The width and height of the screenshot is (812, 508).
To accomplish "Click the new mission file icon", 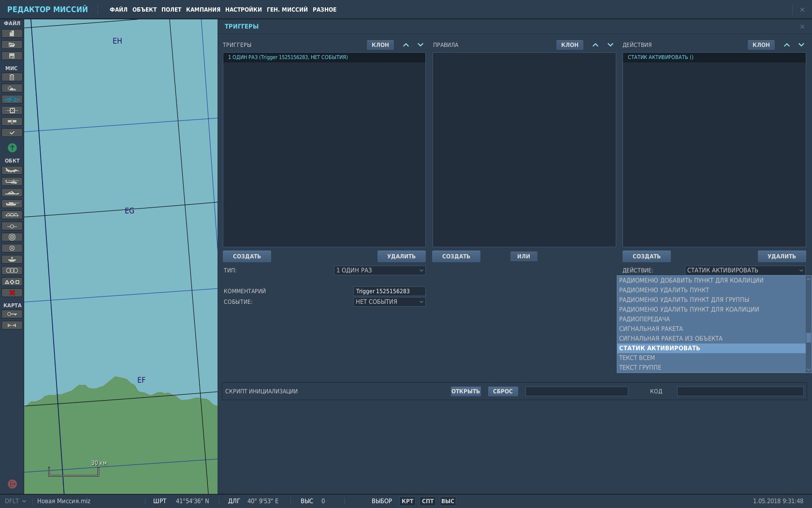I will 12,33.
